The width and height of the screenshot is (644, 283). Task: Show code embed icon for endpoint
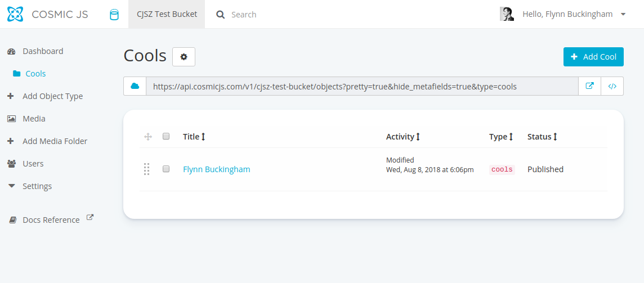(612, 86)
